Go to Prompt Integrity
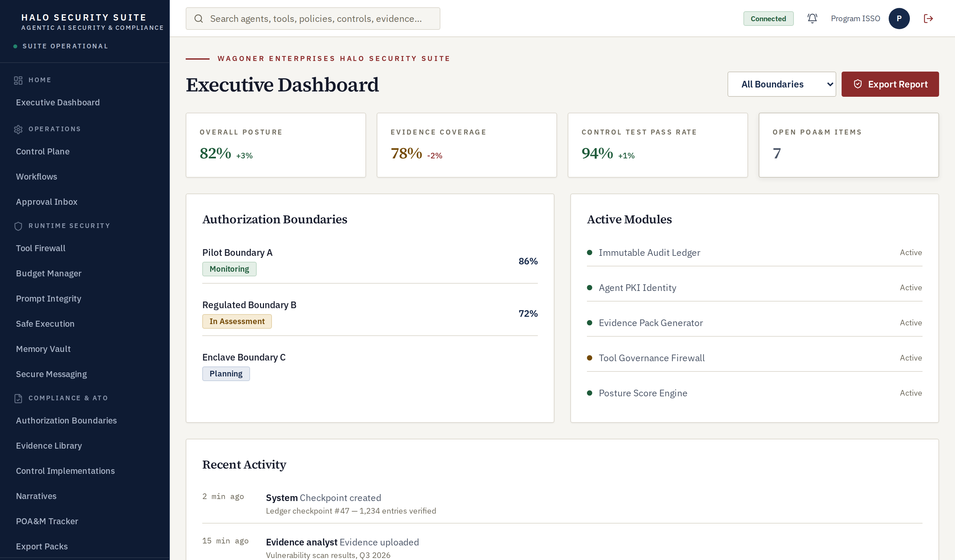This screenshot has height=560, width=955. coord(48,298)
